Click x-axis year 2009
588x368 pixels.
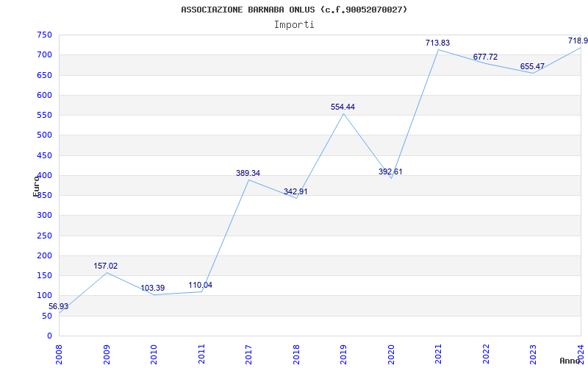pos(107,355)
